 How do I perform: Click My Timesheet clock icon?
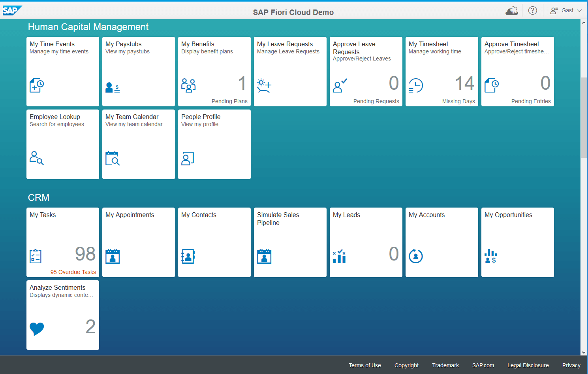point(416,85)
